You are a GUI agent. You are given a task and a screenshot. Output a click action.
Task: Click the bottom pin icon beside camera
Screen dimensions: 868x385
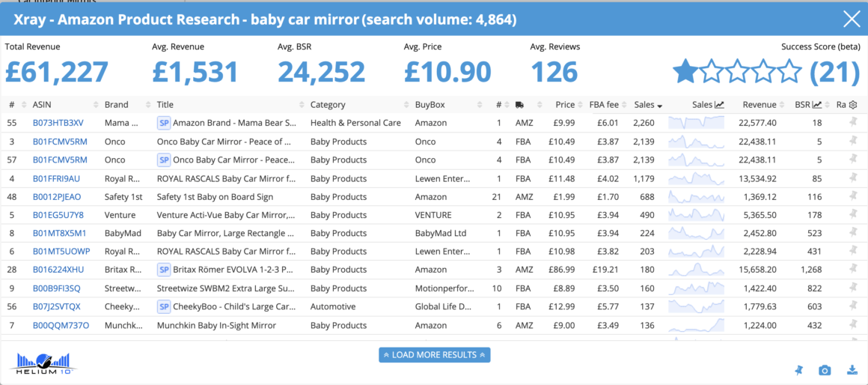[798, 370]
